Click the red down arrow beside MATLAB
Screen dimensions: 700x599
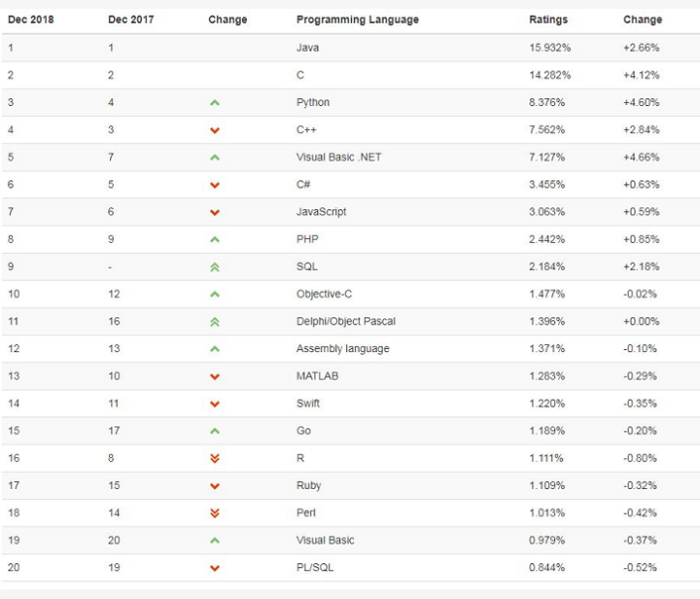[x=214, y=376]
